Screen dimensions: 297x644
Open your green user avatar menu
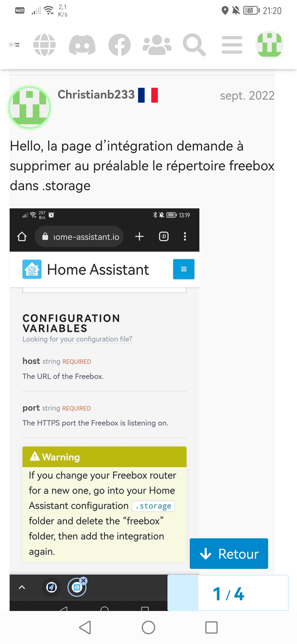[x=269, y=45]
